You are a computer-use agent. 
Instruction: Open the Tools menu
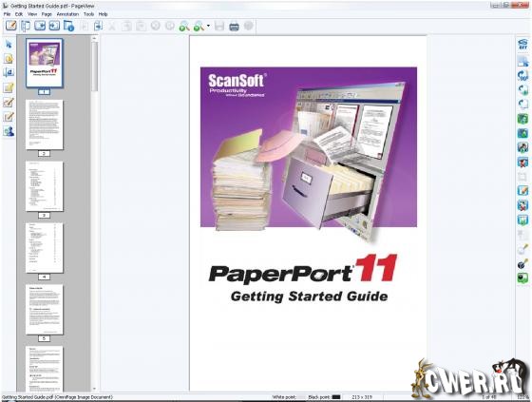point(89,14)
